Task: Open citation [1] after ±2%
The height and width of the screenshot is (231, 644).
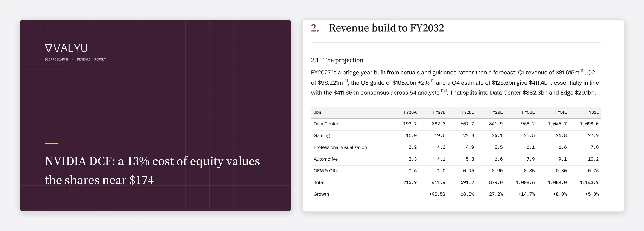Action: 433,81
